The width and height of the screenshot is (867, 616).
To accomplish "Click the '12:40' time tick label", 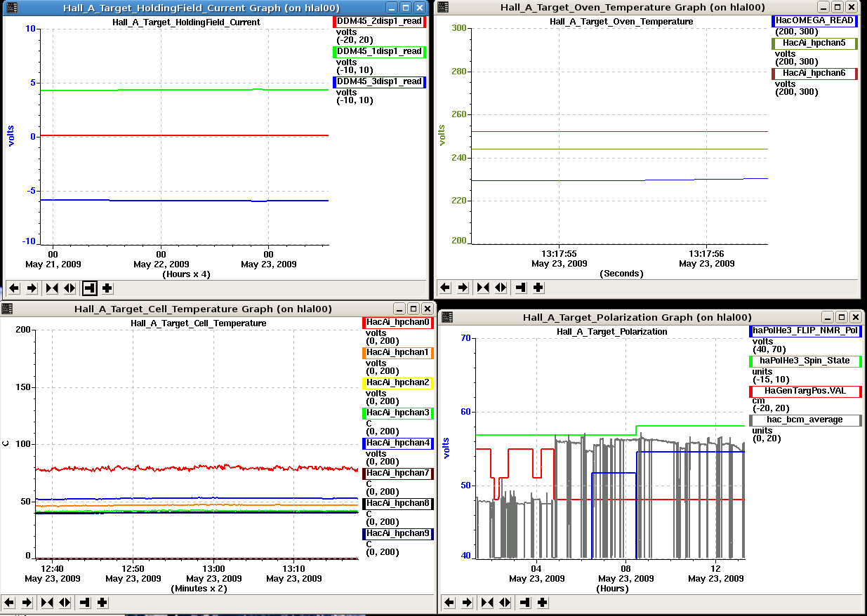I will pyautogui.click(x=53, y=569).
